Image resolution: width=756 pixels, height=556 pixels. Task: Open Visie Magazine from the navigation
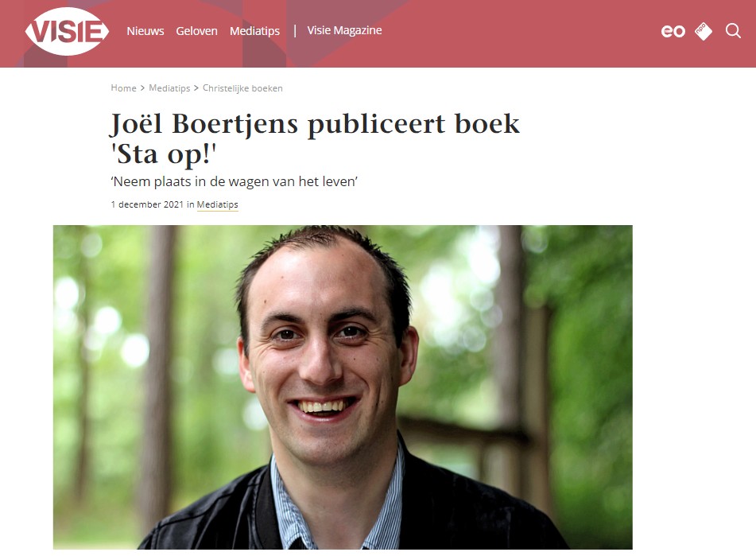click(344, 30)
